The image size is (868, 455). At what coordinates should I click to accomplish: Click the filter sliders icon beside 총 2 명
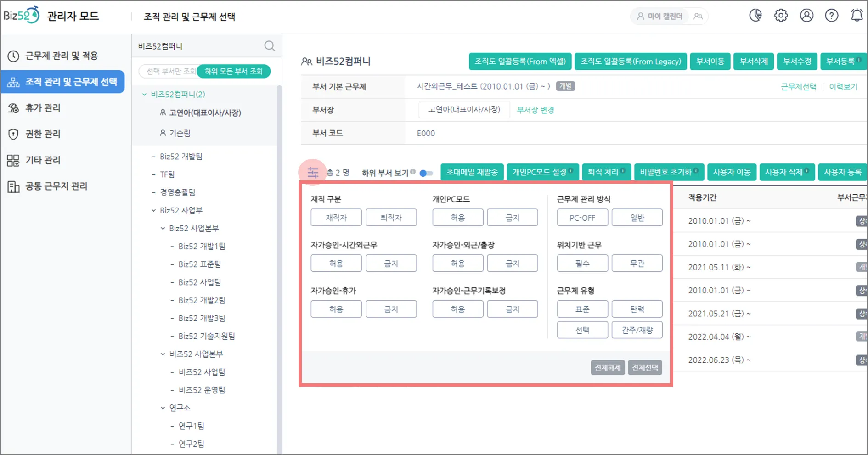click(x=313, y=172)
